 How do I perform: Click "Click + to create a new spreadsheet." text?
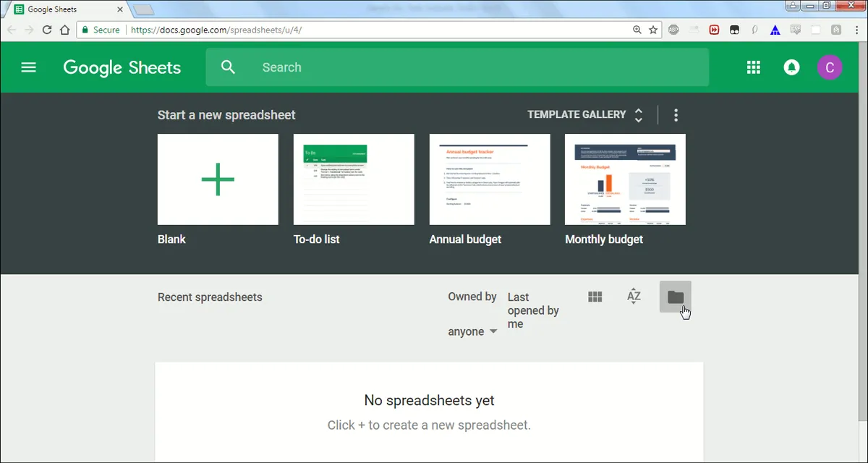click(429, 425)
